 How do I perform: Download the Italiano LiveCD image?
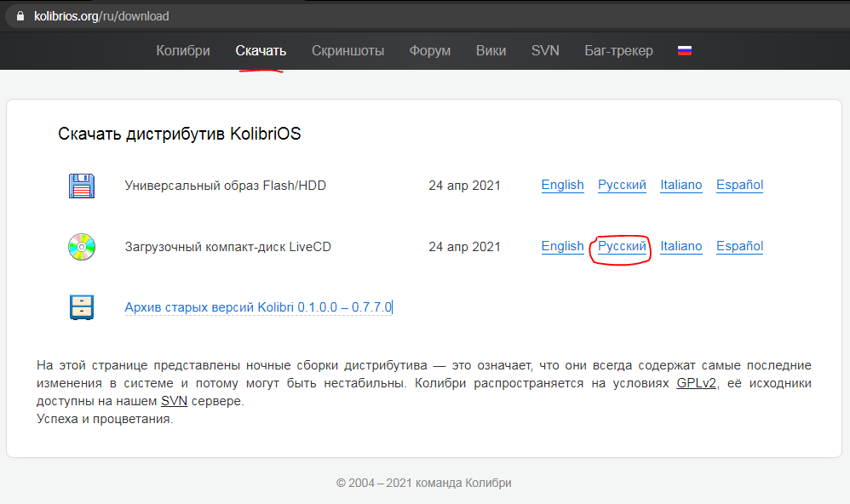(x=681, y=246)
